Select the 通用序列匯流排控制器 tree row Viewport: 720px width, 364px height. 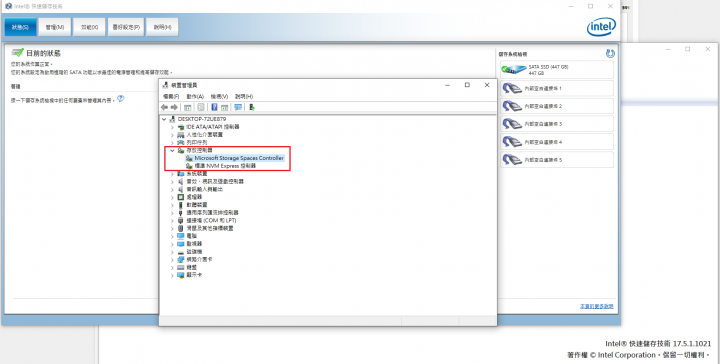pos(212,213)
